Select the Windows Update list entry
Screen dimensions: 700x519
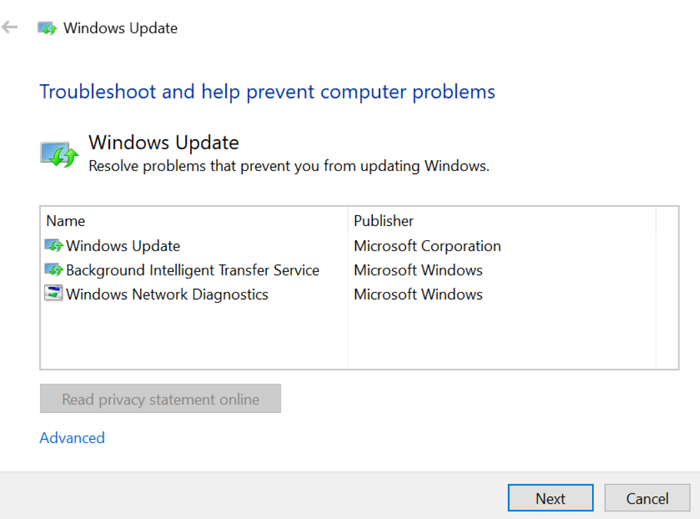(x=123, y=246)
